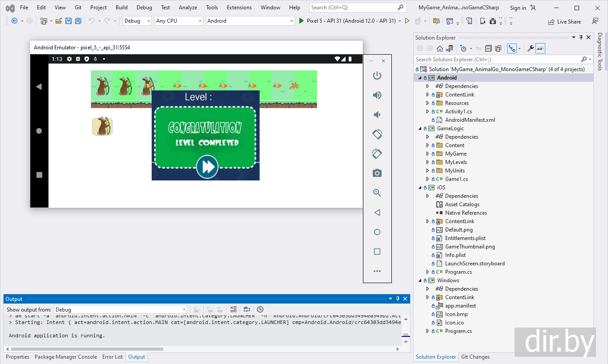Click Collapse All icon in Solution Explorer
The height and width of the screenshot is (364, 608).
tap(488, 48)
